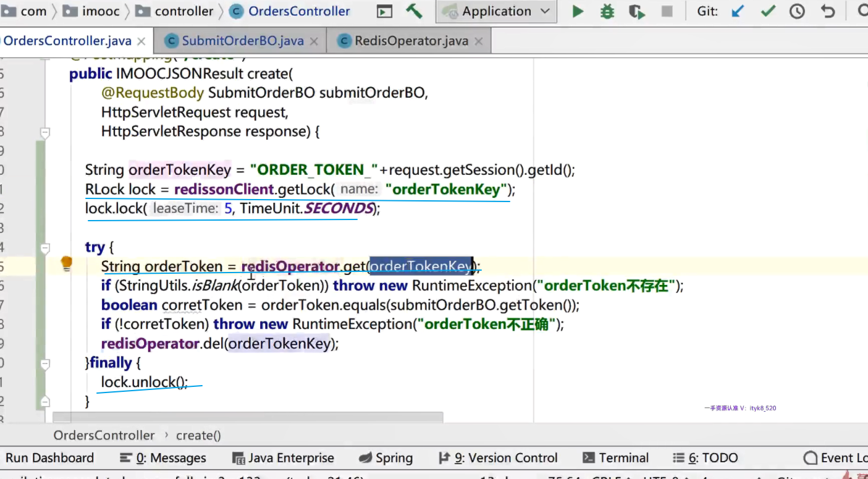The height and width of the screenshot is (479, 868).
Task: Toggle the fold marker beside the closing brace
Action: click(44, 402)
